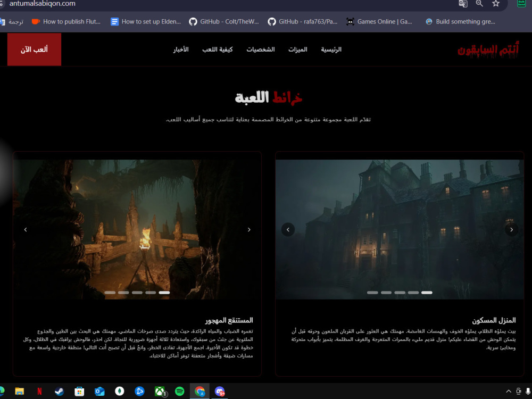Open 'How to set up Elden...' bookmark
The width and height of the screenshot is (532, 399).
[146, 22]
